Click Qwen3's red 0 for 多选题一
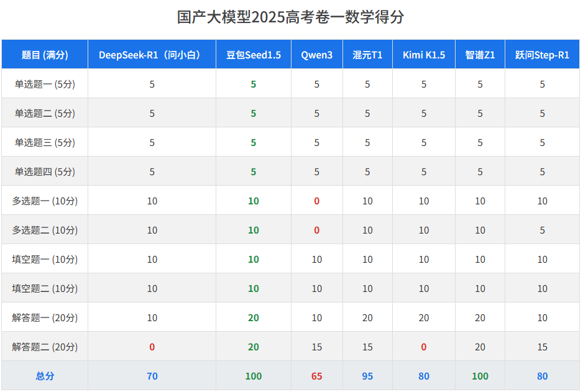Viewport: 583px width, 392px height. point(317,201)
